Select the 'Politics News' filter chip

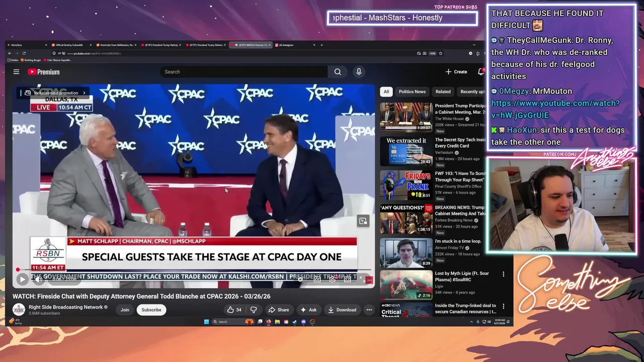click(x=412, y=92)
